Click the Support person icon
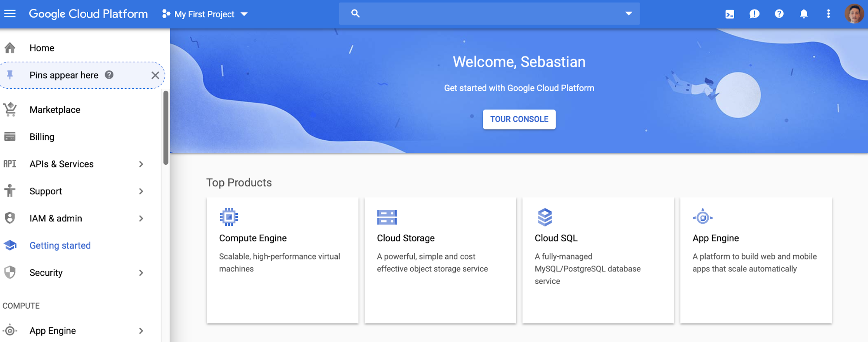 tap(10, 191)
